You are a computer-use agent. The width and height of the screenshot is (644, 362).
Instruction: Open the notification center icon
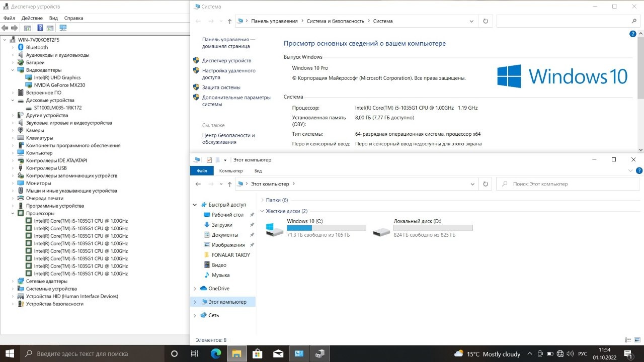click(x=628, y=353)
